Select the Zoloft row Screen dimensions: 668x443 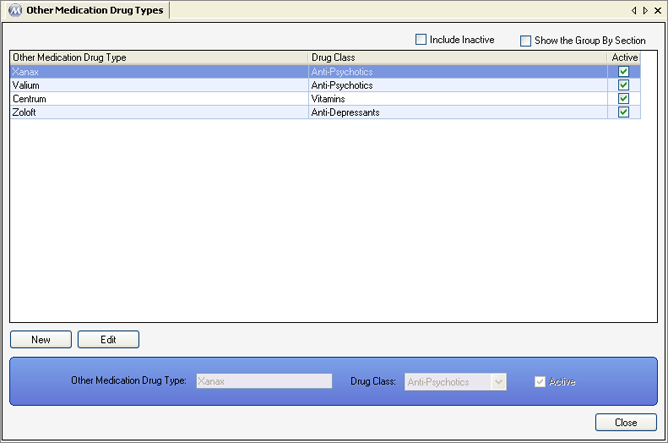[x=325, y=112]
